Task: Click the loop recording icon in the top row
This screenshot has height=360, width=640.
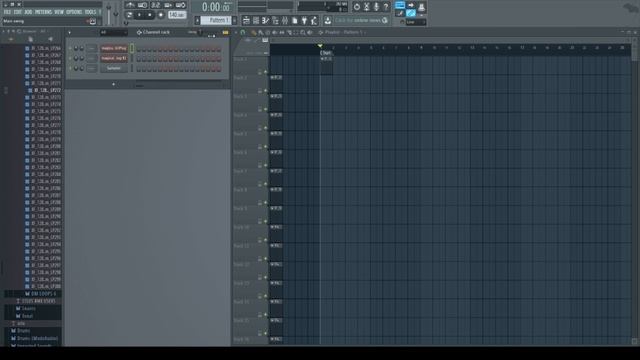Action: coord(181,5)
